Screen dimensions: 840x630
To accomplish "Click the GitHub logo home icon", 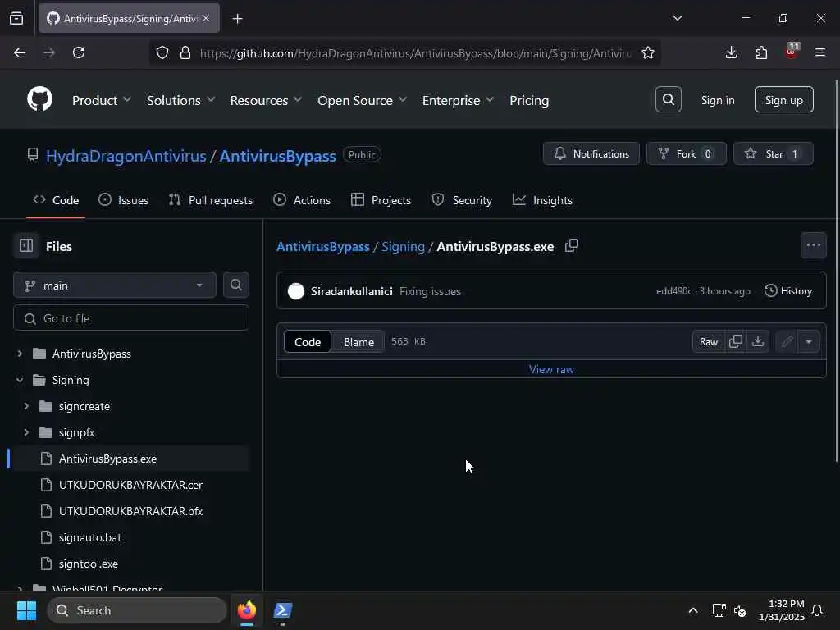I will (39, 99).
